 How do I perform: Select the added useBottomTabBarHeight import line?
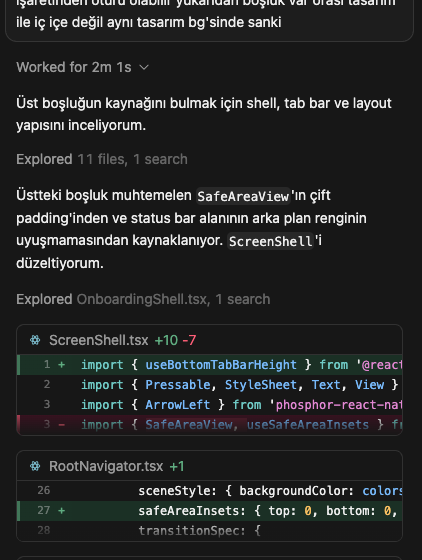pyautogui.click(x=210, y=365)
